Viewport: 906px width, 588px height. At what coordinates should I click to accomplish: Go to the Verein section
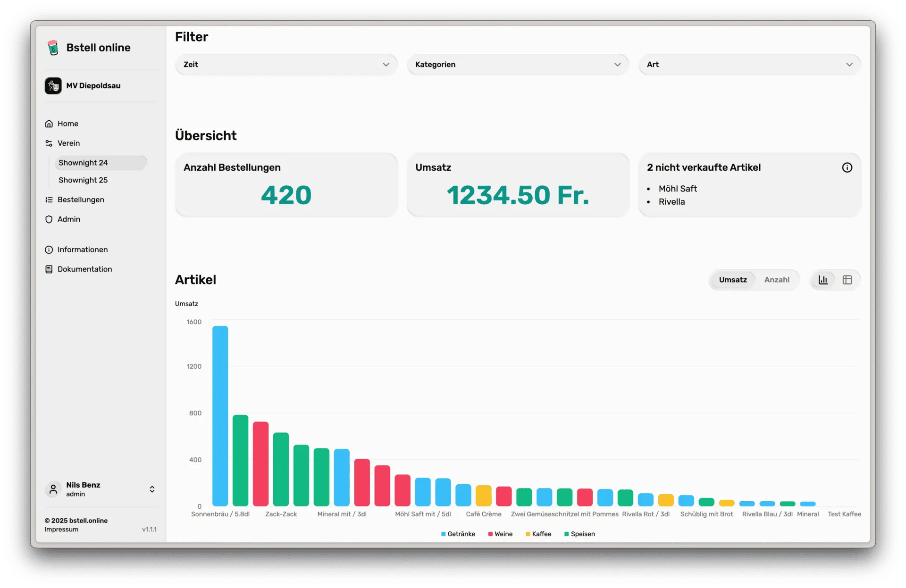pos(68,143)
